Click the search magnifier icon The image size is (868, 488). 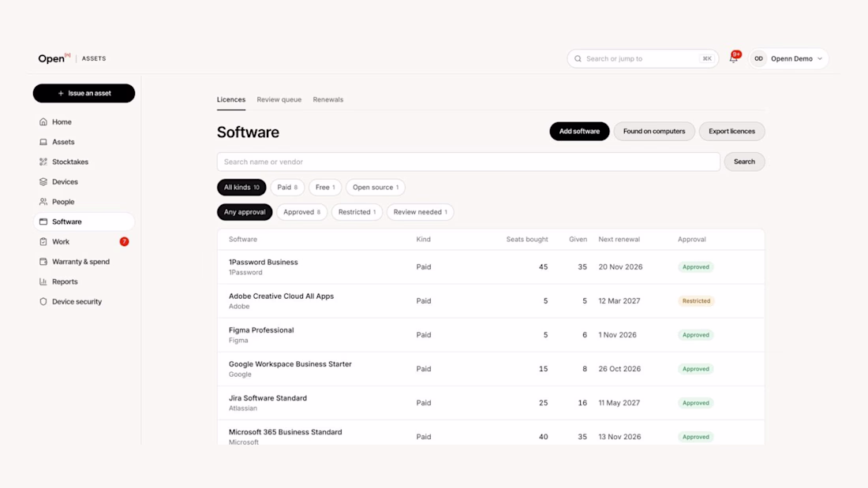pyautogui.click(x=578, y=58)
